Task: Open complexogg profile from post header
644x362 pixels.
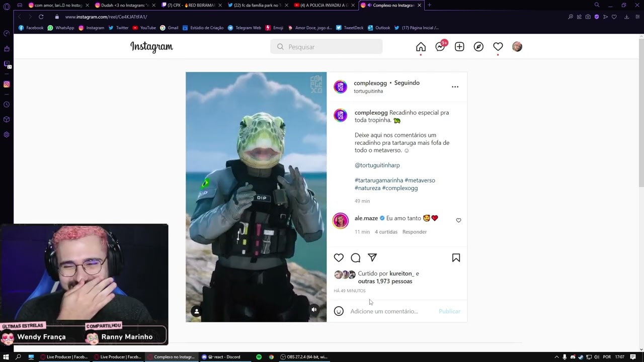Action: point(370,83)
